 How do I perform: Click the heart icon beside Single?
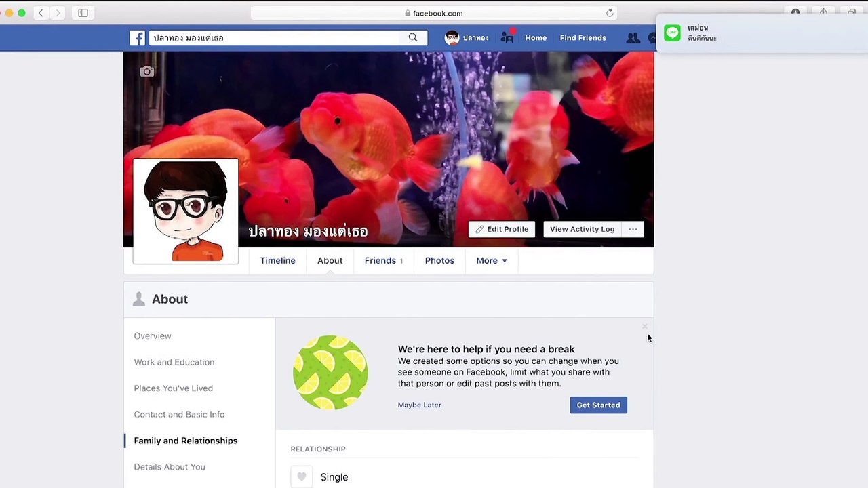(x=302, y=476)
